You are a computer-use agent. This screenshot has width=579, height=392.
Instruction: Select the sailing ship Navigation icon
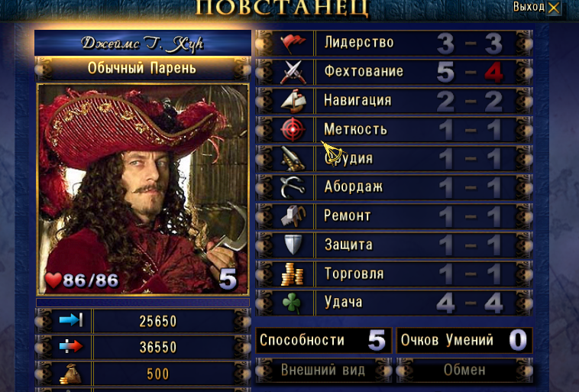point(293,101)
